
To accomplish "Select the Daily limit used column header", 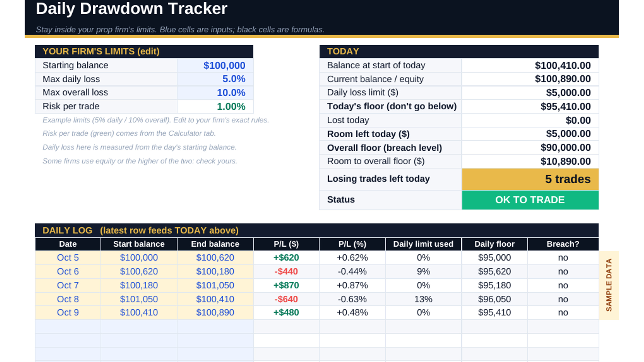I will 423,244.
